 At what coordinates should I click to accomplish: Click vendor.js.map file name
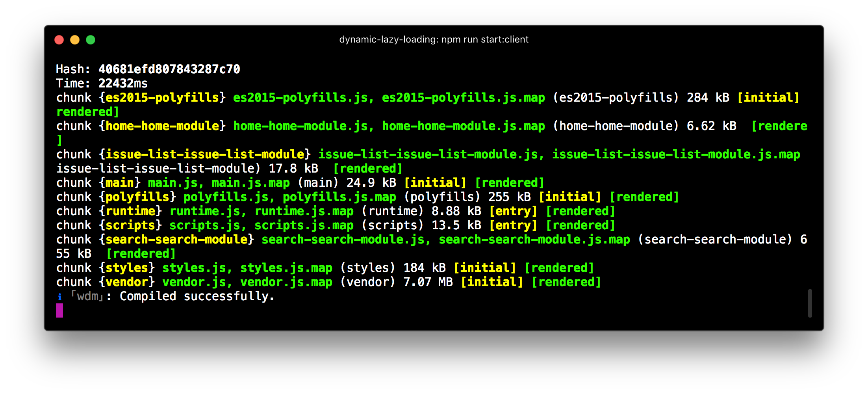click(x=286, y=282)
